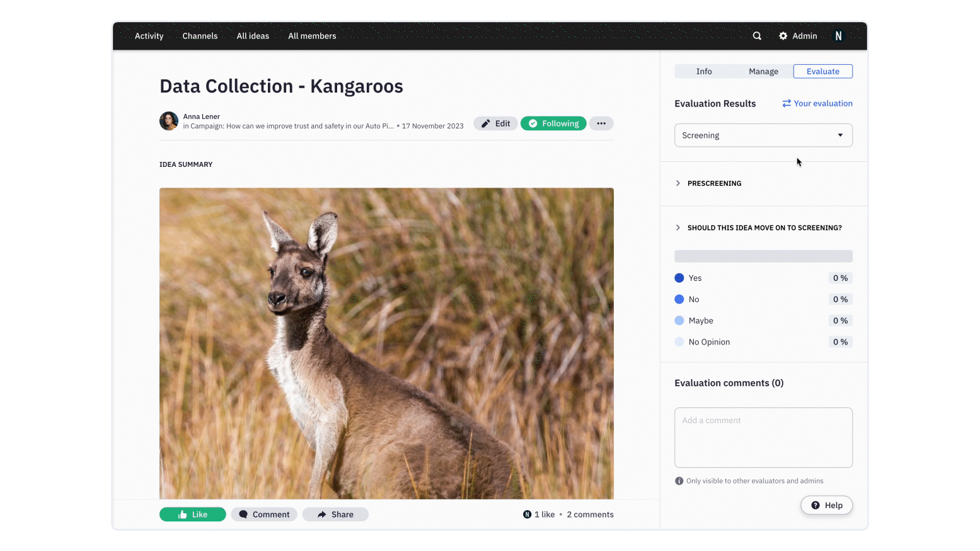This screenshot has width=980, height=551.
Task: Open All ideas page
Action: [253, 36]
